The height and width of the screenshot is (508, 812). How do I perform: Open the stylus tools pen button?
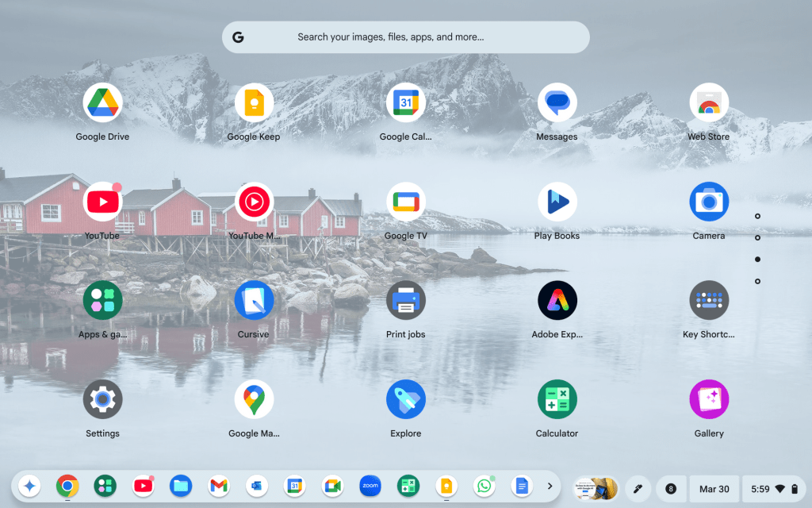point(637,488)
